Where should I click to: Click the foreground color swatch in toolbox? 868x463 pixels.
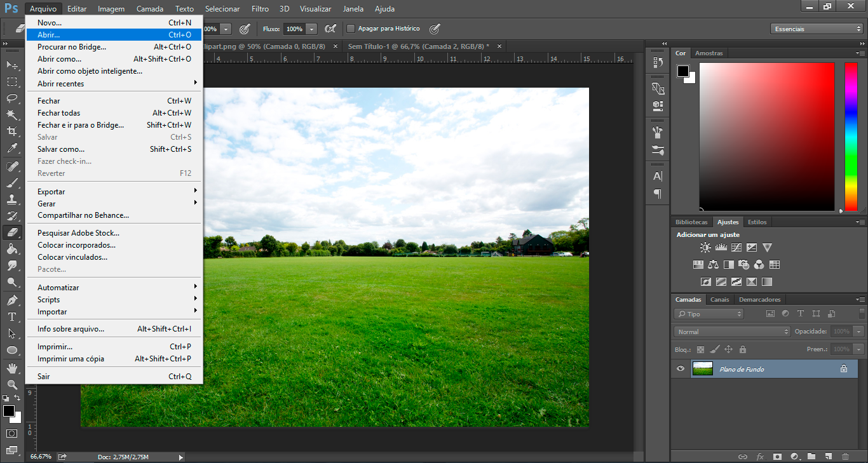pyautogui.click(x=8, y=411)
